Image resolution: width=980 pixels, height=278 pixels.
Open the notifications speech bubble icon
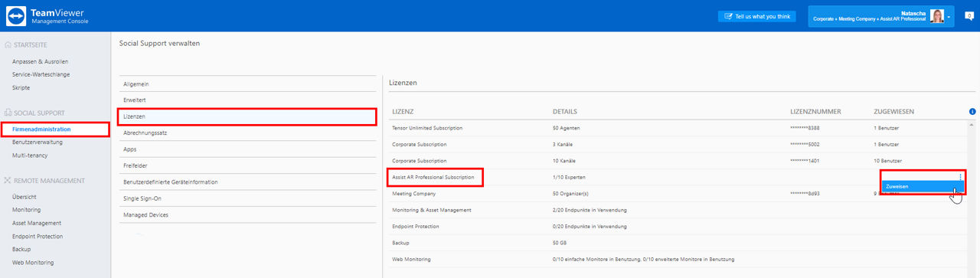(969, 16)
